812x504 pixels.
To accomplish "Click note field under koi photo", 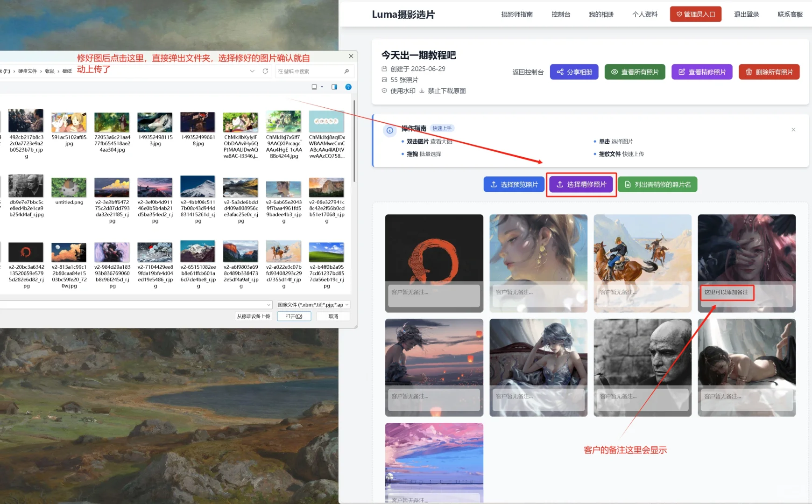I will [x=434, y=296].
